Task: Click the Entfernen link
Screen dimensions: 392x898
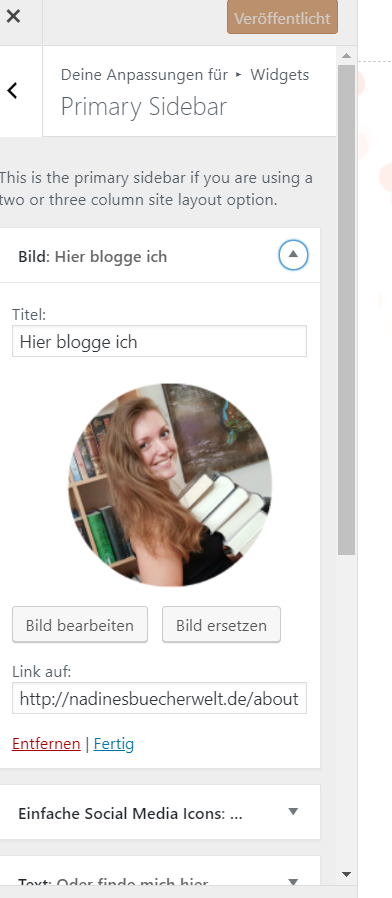Action: point(46,743)
